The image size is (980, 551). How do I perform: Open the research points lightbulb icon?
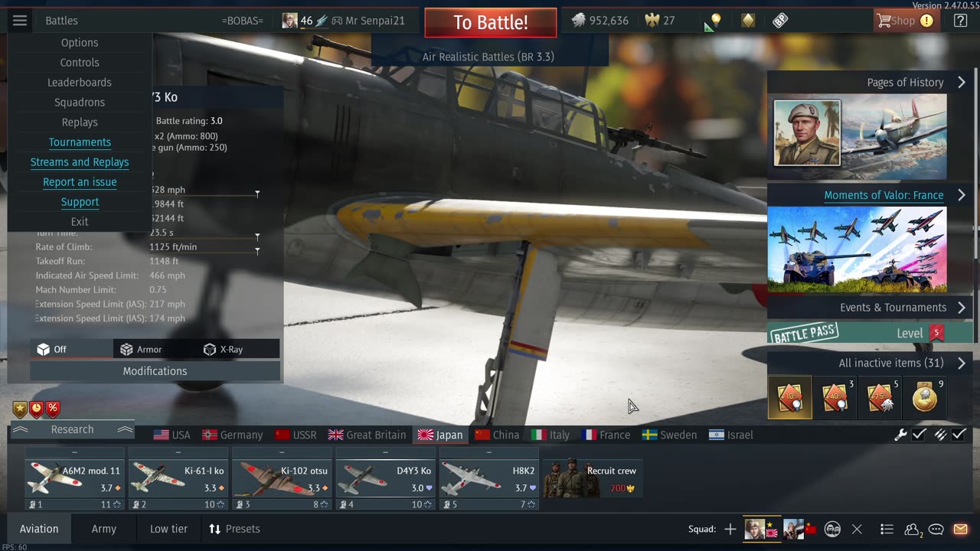tap(716, 21)
